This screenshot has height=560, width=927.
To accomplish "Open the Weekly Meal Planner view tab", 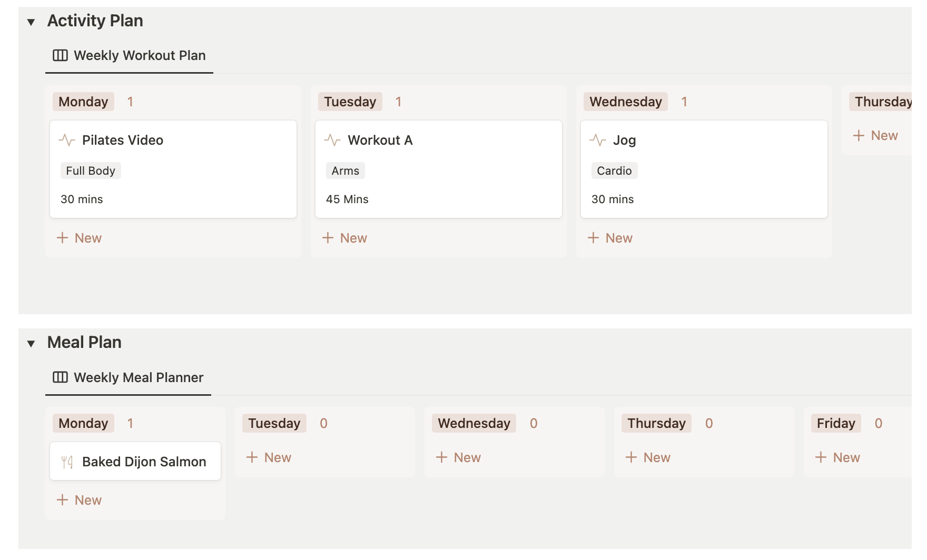I will click(x=139, y=377).
